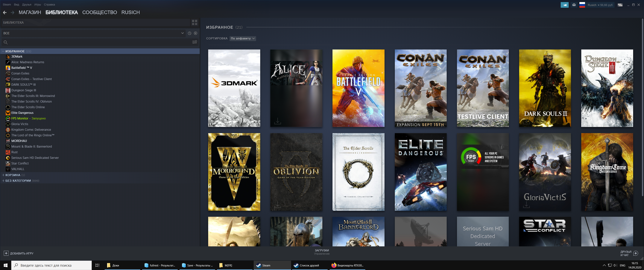
Task: Switch to collections grid view icon
Action: click(195, 22)
